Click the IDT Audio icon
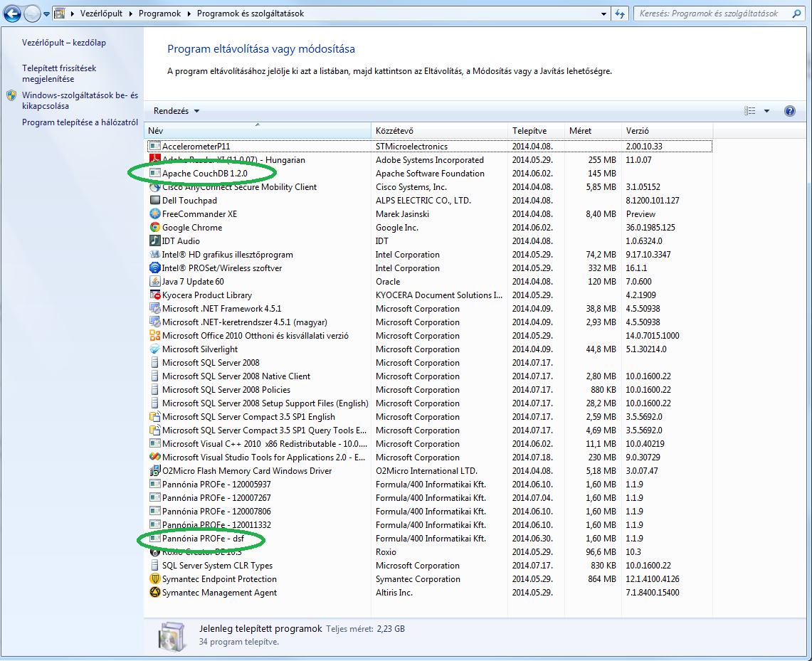This screenshot has height=661, width=812. click(x=154, y=240)
